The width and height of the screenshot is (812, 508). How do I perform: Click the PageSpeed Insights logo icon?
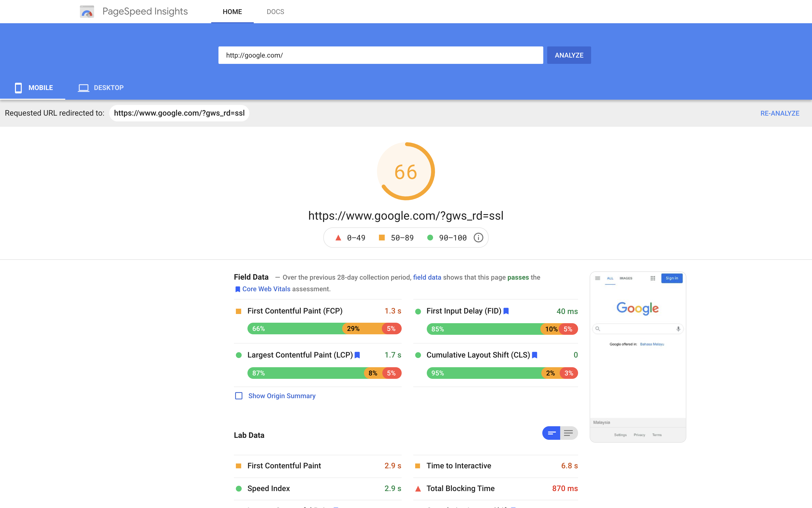pyautogui.click(x=87, y=12)
